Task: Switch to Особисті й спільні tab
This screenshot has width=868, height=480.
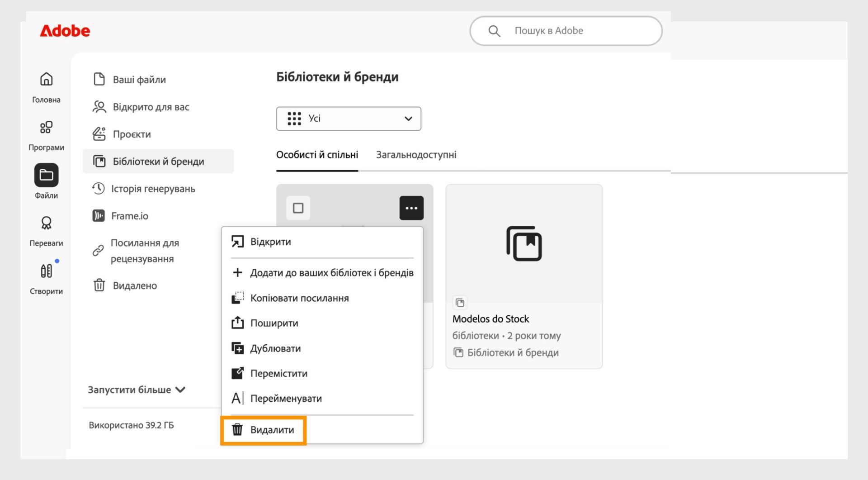Action: click(x=317, y=155)
